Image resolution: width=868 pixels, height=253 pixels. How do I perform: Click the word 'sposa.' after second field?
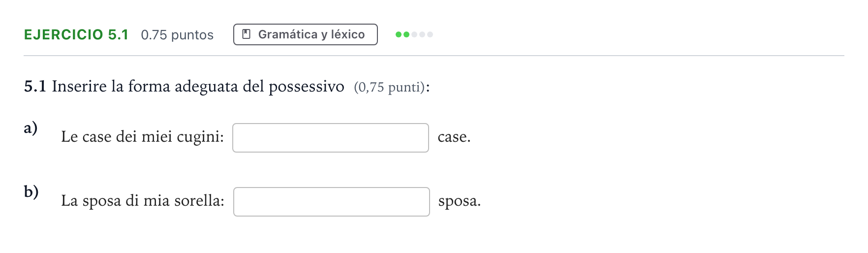point(460,201)
